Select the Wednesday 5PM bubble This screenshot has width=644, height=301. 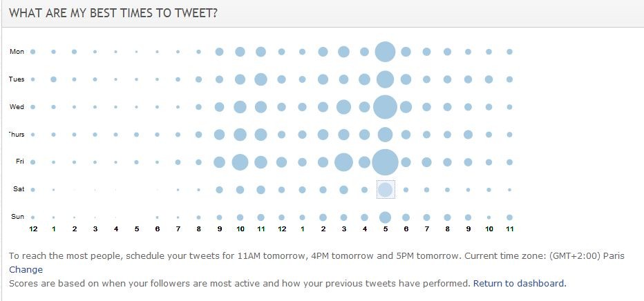[386, 106]
